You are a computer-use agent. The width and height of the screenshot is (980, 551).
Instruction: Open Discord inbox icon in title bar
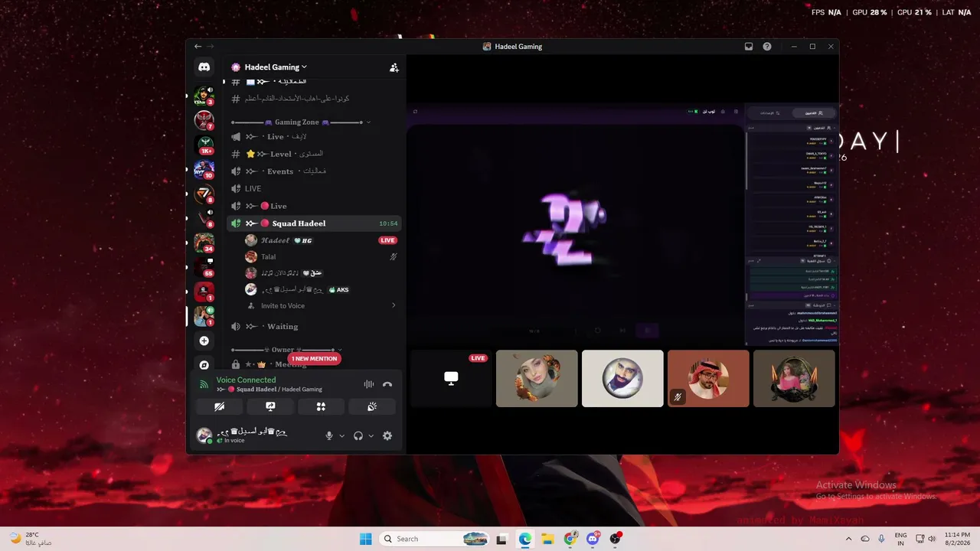(x=749, y=47)
